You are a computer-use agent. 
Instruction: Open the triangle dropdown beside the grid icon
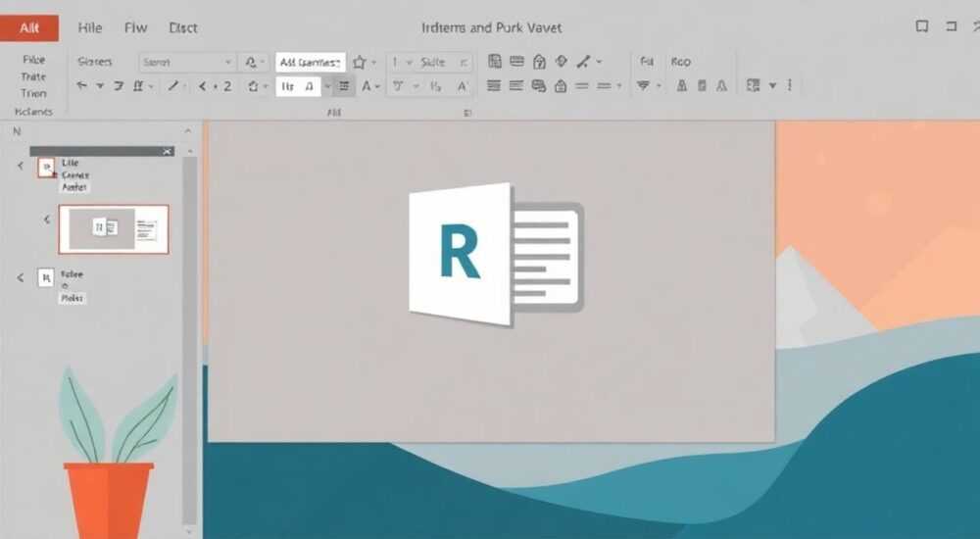[x=772, y=85]
